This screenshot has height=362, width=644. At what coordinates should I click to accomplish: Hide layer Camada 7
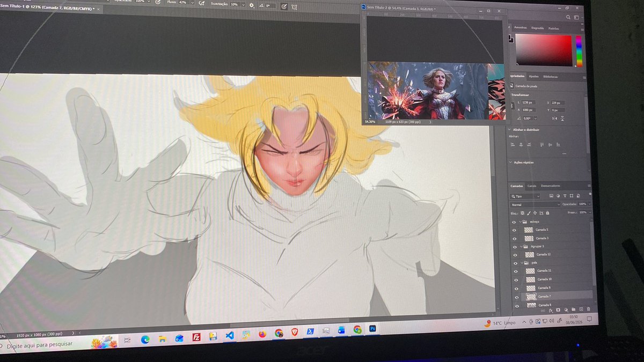[x=516, y=297]
